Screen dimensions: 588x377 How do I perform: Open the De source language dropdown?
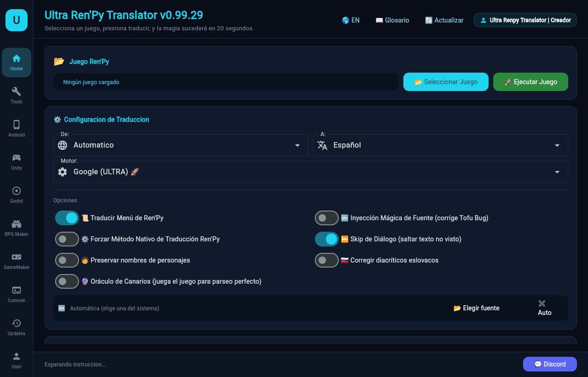point(181,145)
